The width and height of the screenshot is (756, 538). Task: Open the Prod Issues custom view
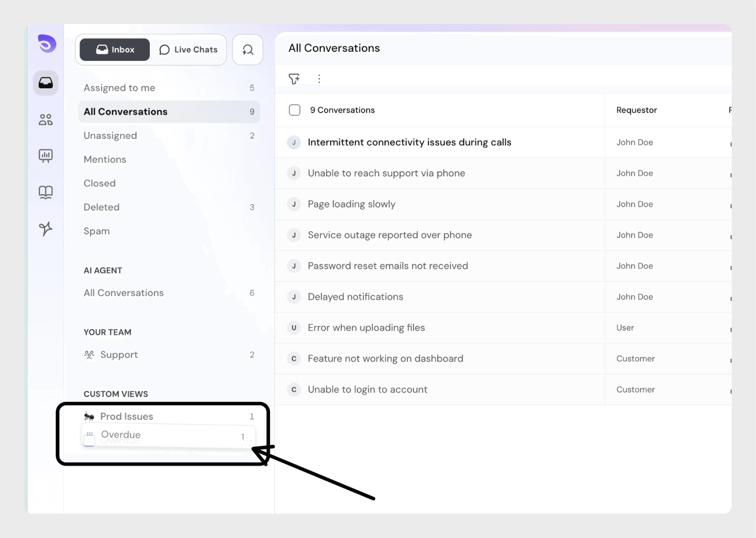pyautogui.click(x=126, y=416)
